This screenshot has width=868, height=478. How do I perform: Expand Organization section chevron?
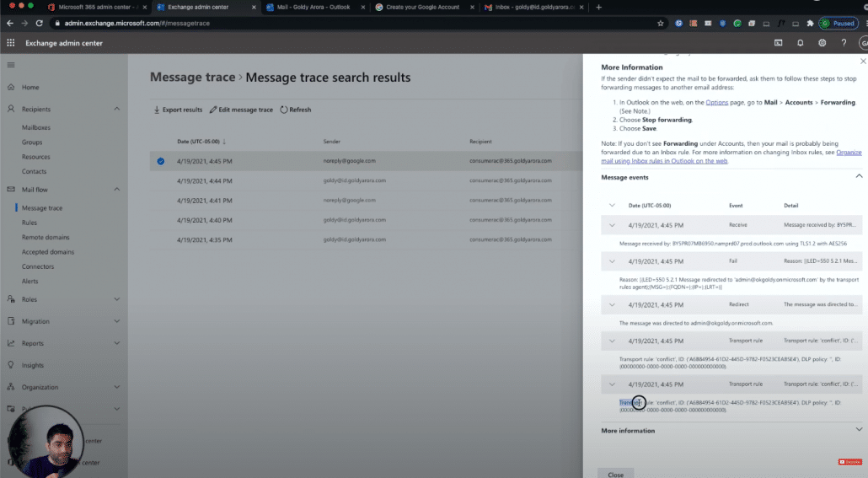click(x=117, y=387)
